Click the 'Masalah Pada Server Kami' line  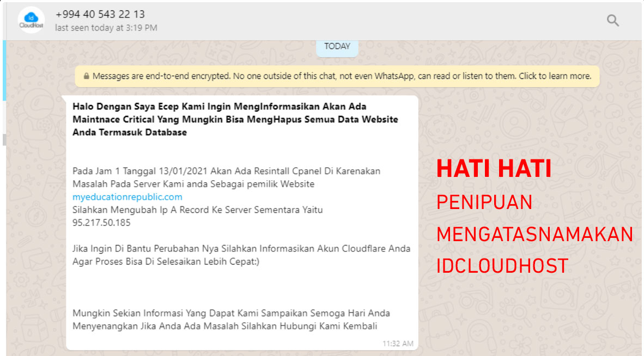pyautogui.click(x=193, y=184)
